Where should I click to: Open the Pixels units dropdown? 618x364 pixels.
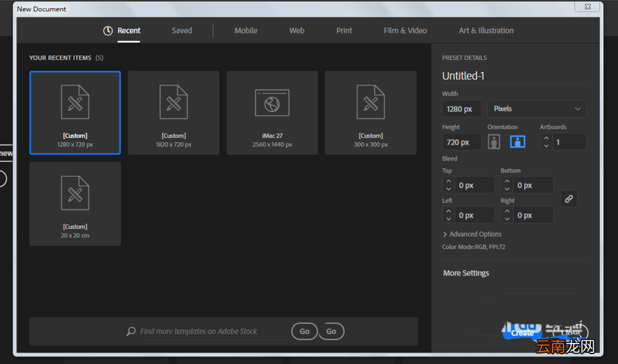coord(537,109)
